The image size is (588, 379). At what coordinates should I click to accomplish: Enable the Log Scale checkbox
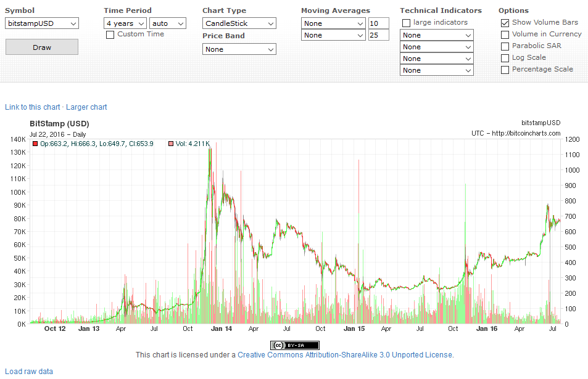pyautogui.click(x=505, y=58)
